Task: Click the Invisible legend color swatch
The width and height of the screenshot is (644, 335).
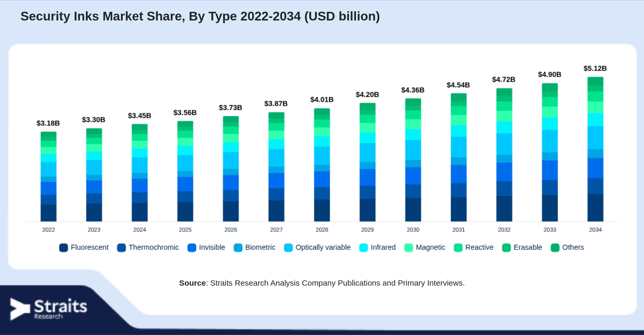Action: (192, 248)
